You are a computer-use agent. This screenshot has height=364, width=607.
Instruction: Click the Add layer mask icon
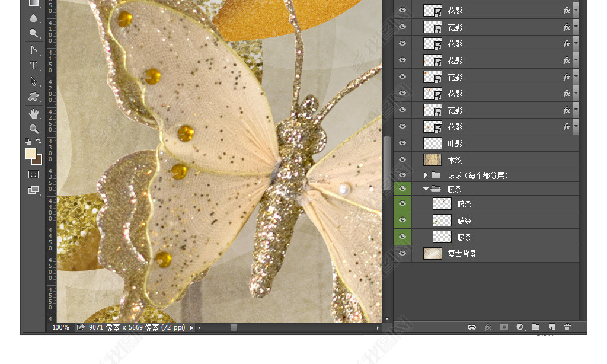click(x=504, y=327)
